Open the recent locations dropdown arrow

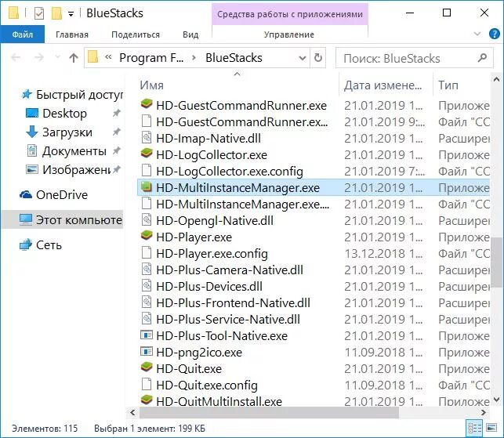57,57
